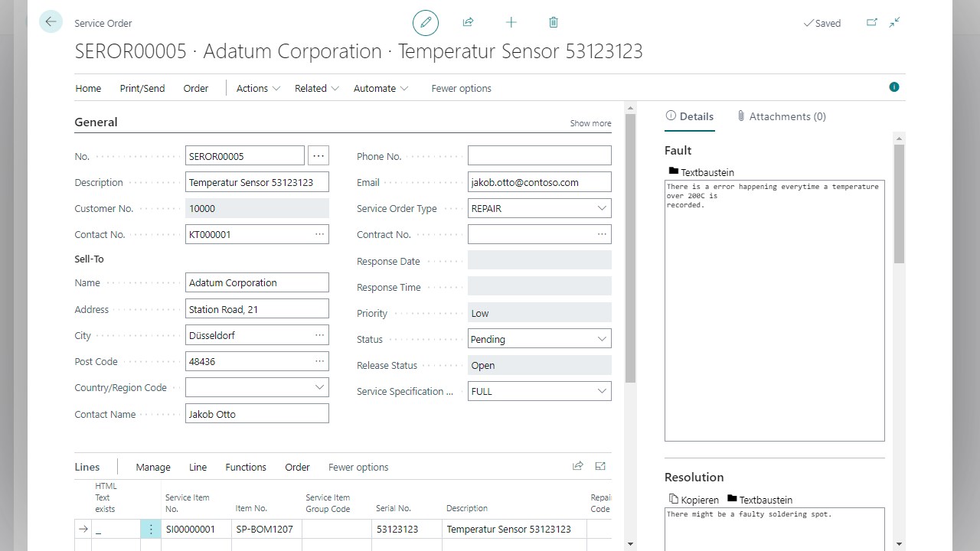Click the blue information icon on the ribbon
The image size is (980, 551).
coord(893,86)
